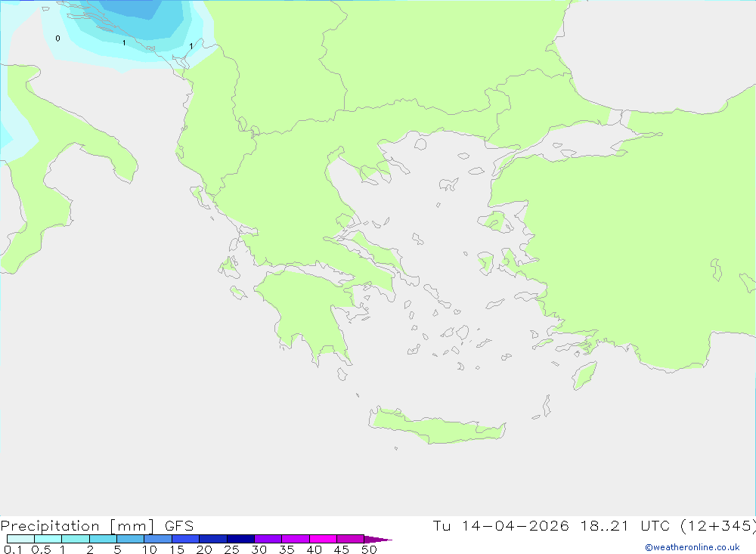Choose the 40–45 mm legend color swatch
This screenshot has width=756, height=554.
tap(323, 539)
